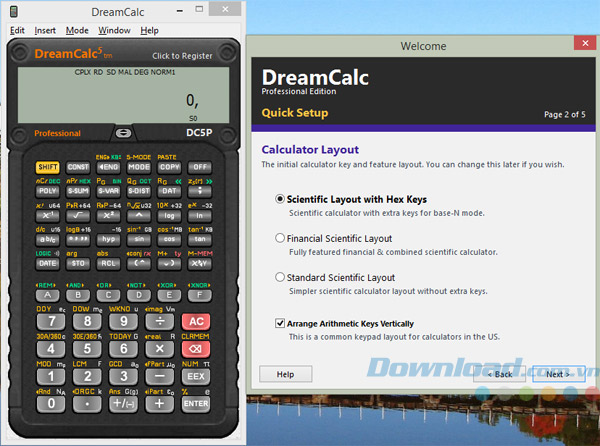
Task: Click the X↔Y swap key
Action: pyautogui.click(x=200, y=264)
